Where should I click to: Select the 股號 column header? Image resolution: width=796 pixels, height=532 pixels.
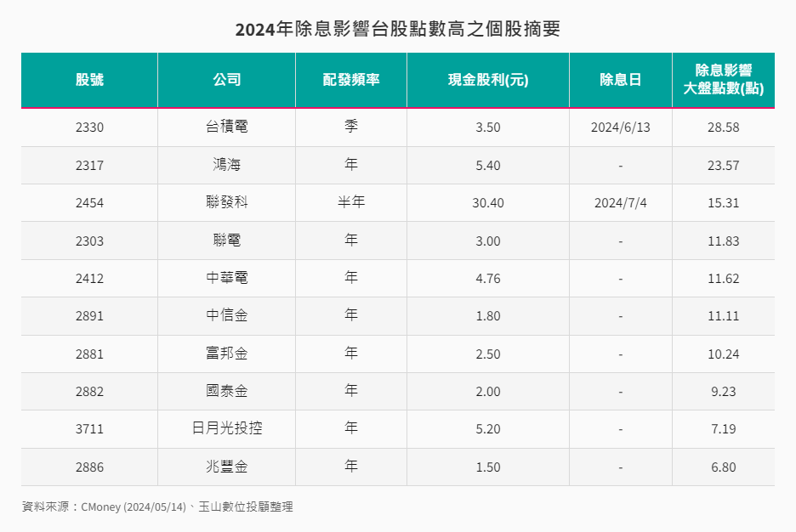(89, 80)
